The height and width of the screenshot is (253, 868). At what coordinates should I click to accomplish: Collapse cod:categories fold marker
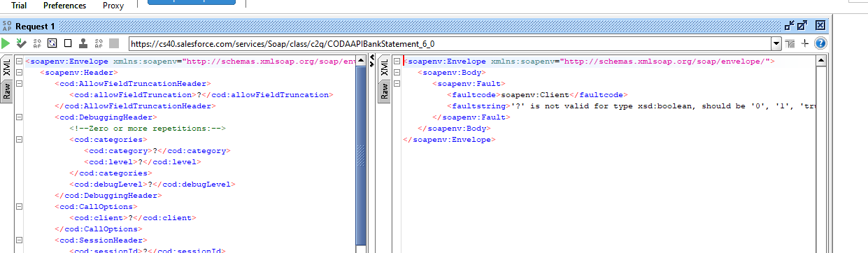[19, 139]
